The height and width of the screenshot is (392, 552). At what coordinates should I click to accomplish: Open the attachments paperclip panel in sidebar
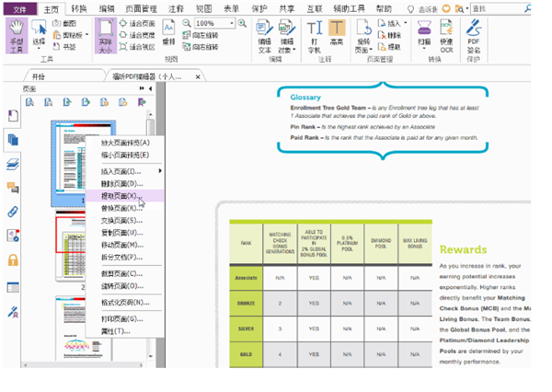[14, 212]
